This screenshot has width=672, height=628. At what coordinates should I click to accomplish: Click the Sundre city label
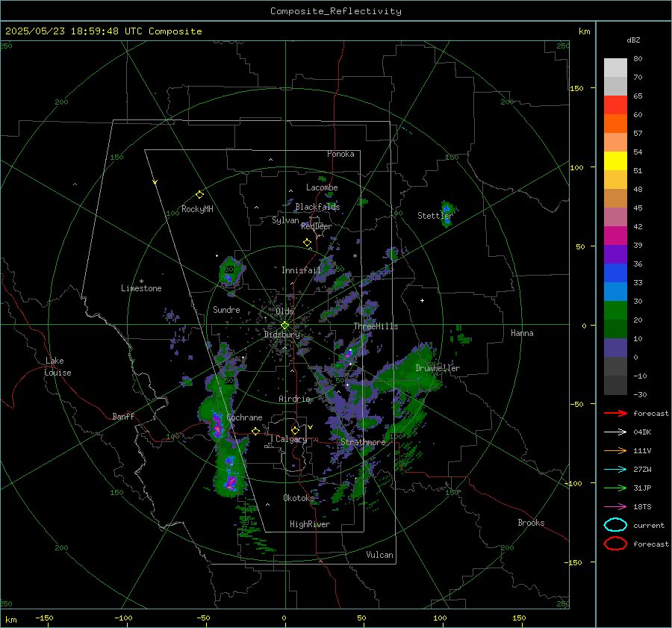tap(226, 310)
